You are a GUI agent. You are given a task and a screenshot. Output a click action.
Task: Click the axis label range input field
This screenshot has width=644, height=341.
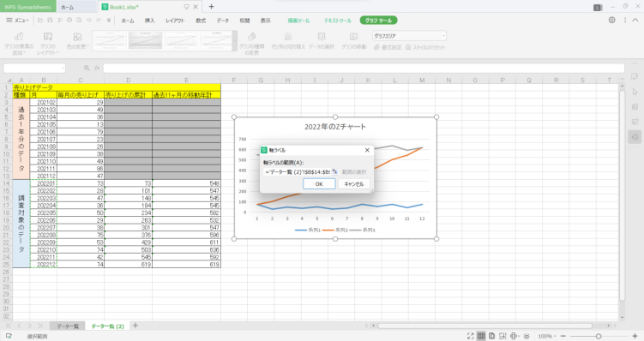pos(297,172)
